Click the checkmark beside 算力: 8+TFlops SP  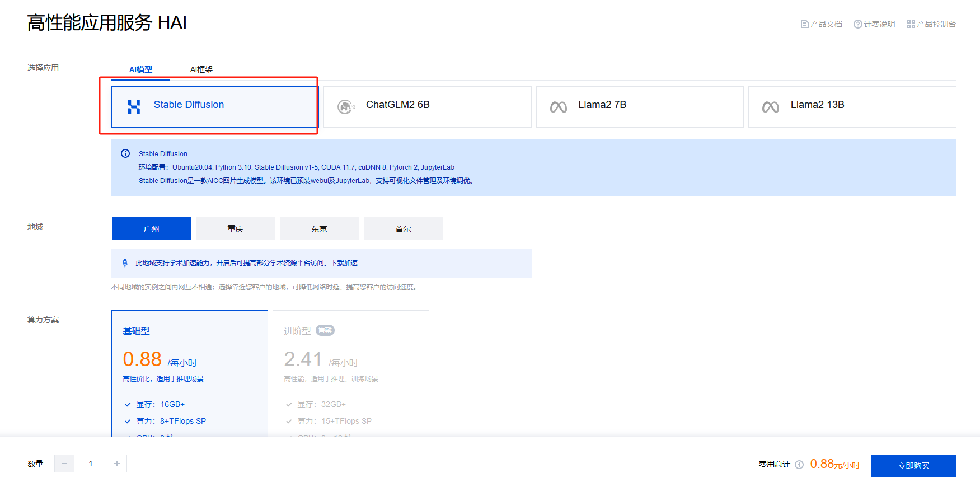(x=128, y=421)
